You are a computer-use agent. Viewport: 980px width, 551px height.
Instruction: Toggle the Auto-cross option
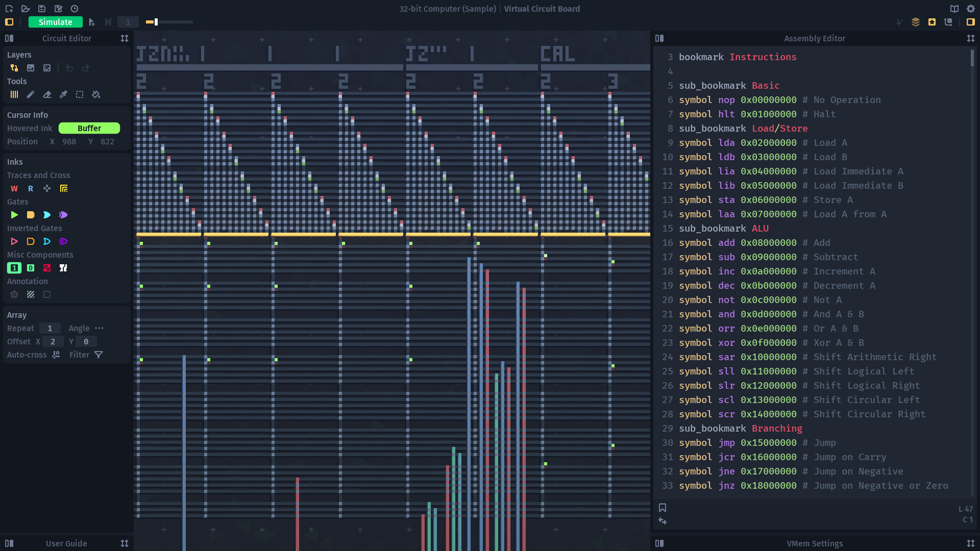pos(56,355)
